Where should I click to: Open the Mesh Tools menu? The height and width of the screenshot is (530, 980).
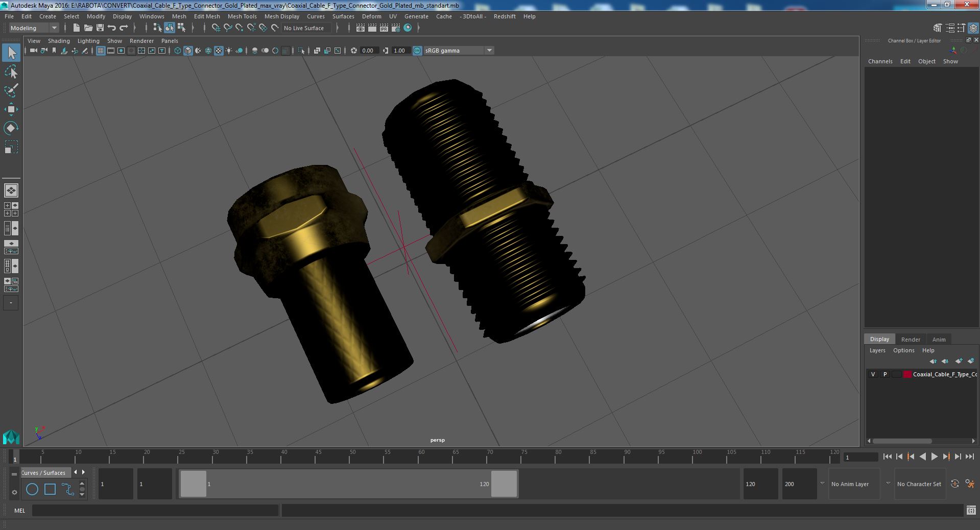[242, 16]
